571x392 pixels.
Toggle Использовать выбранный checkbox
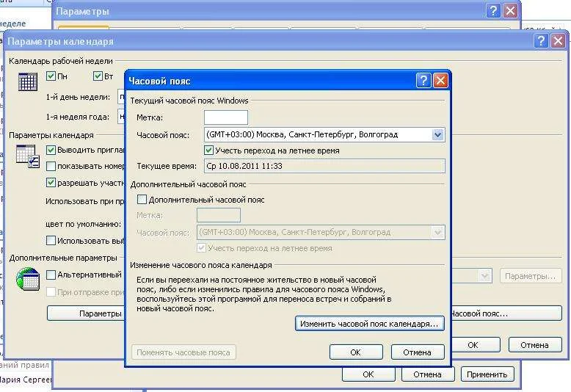[51, 241]
